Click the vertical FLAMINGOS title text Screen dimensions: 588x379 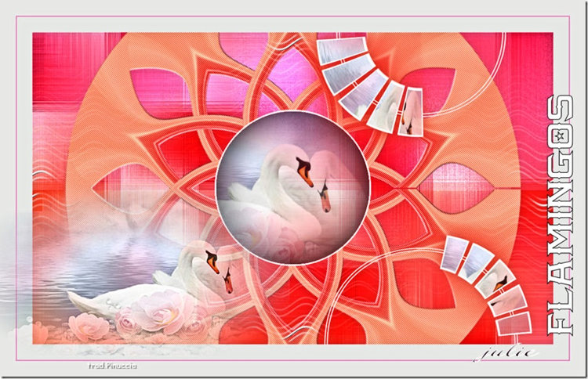click(x=561, y=215)
